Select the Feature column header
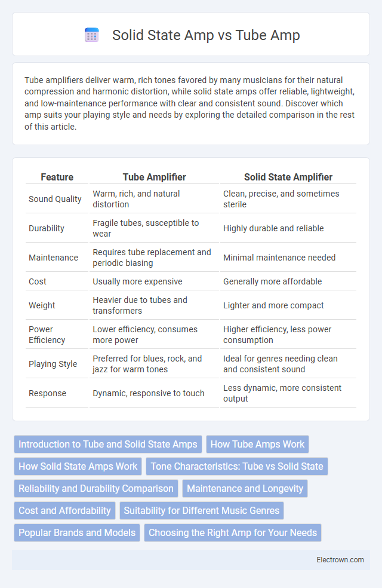The width and height of the screenshot is (382, 588). [x=57, y=177]
